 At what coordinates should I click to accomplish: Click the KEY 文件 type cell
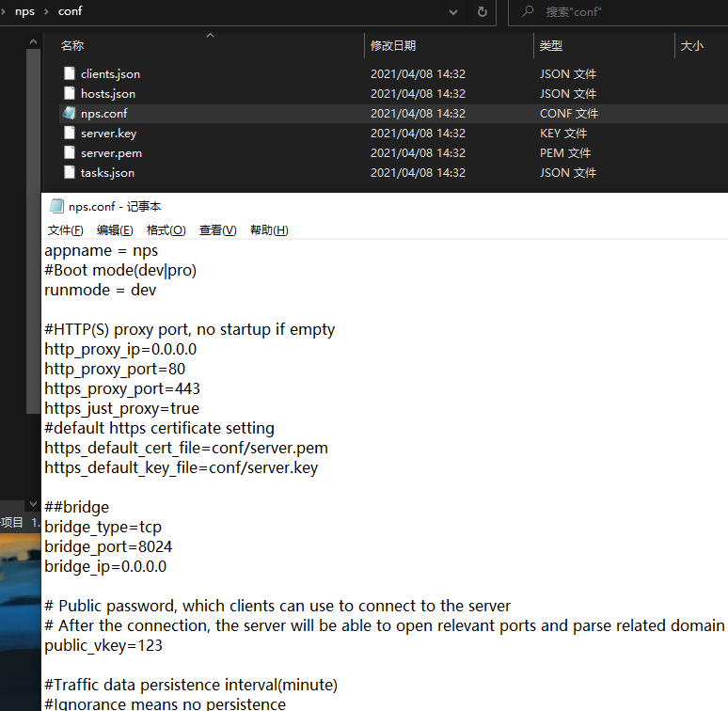pyautogui.click(x=563, y=134)
